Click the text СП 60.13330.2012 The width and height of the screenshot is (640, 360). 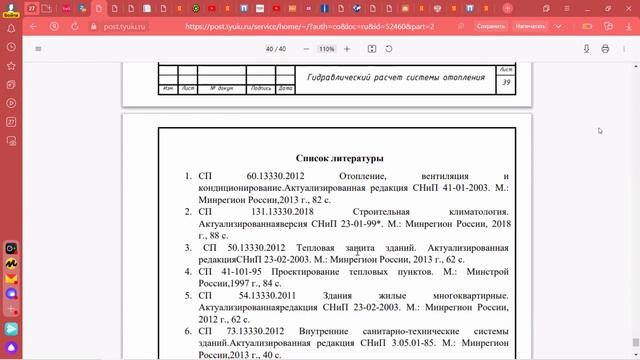(x=251, y=176)
